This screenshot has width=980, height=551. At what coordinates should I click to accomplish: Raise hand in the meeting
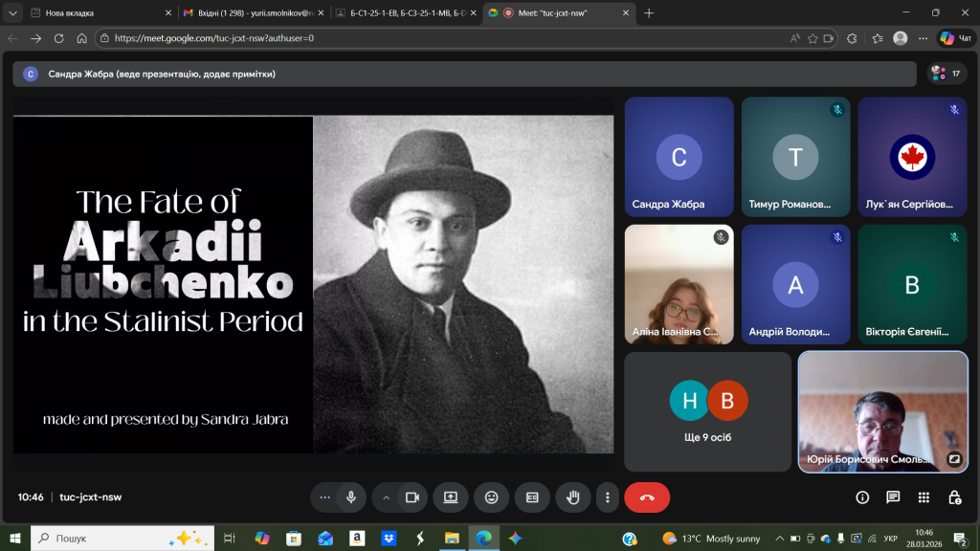(573, 497)
